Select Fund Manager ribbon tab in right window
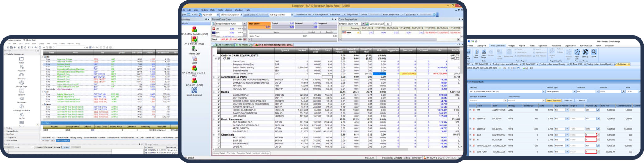The width and height of the screenshot is (644, 163). 586,46
